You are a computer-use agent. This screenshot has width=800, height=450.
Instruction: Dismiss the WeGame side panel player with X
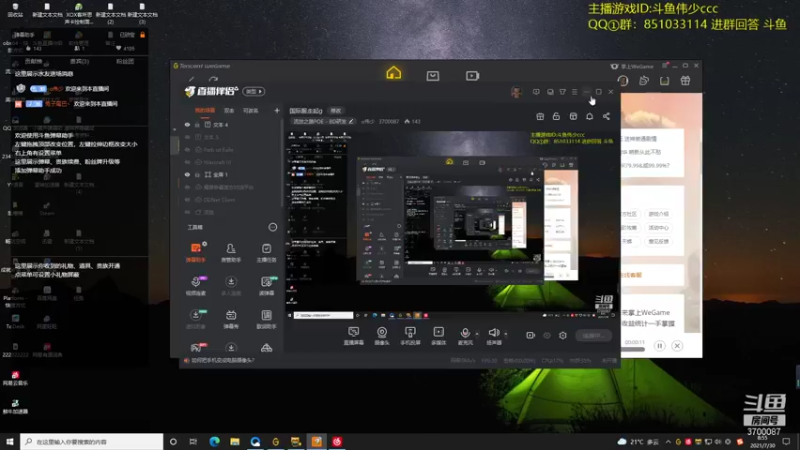pos(677,346)
